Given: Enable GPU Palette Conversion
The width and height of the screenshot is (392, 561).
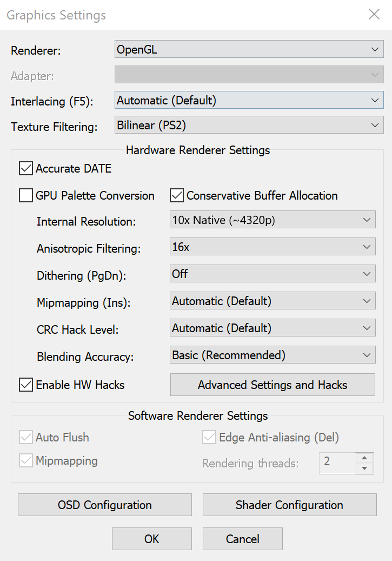Looking at the screenshot, I should point(25,195).
